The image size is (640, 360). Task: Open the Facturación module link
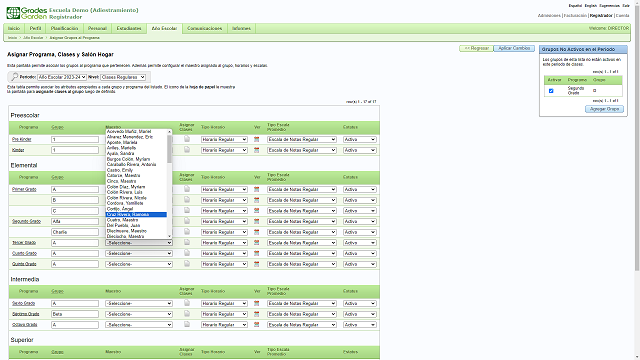[575, 16]
